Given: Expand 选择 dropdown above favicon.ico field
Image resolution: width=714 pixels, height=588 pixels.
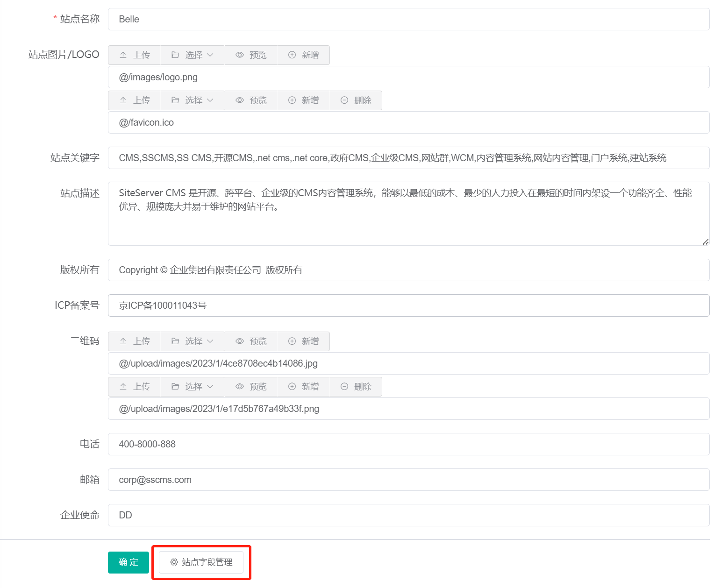Looking at the screenshot, I should tap(193, 100).
